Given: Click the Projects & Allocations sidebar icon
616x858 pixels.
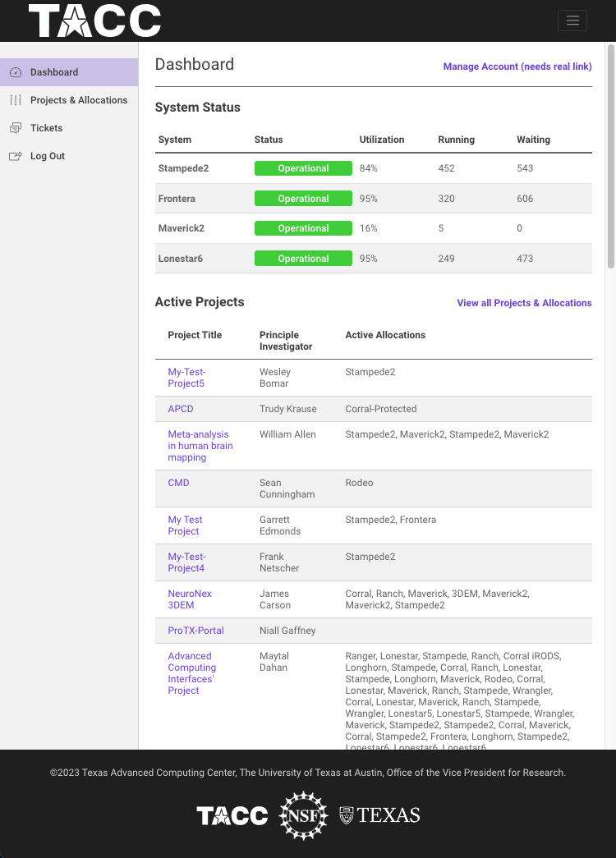Looking at the screenshot, I should point(16,100).
